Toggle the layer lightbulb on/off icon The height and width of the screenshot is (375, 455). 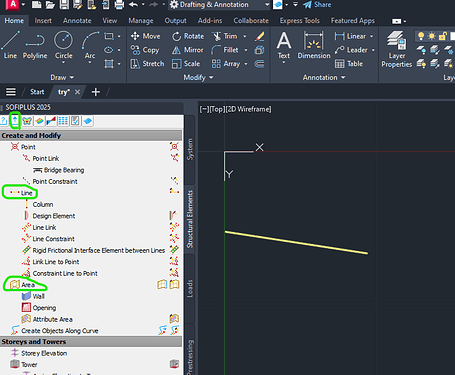pos(421,36)
